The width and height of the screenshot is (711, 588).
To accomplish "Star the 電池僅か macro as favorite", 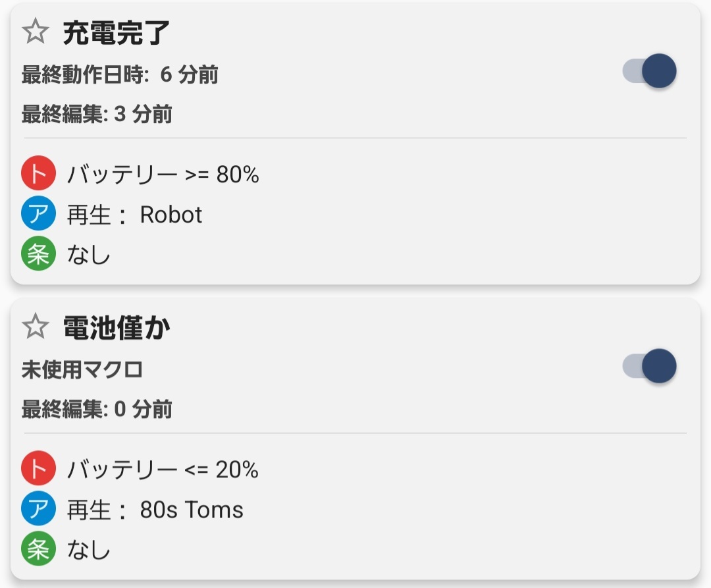I will click(36, 327).
